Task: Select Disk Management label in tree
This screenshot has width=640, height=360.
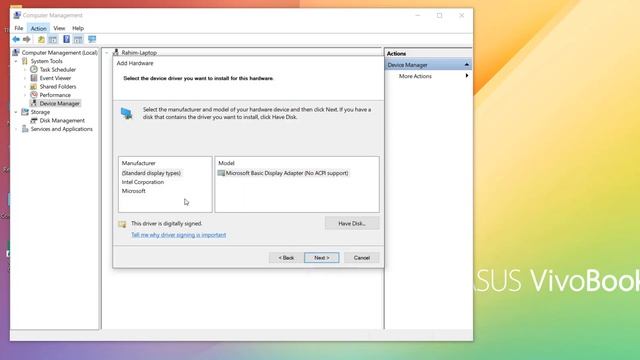Action: (62, 120)
